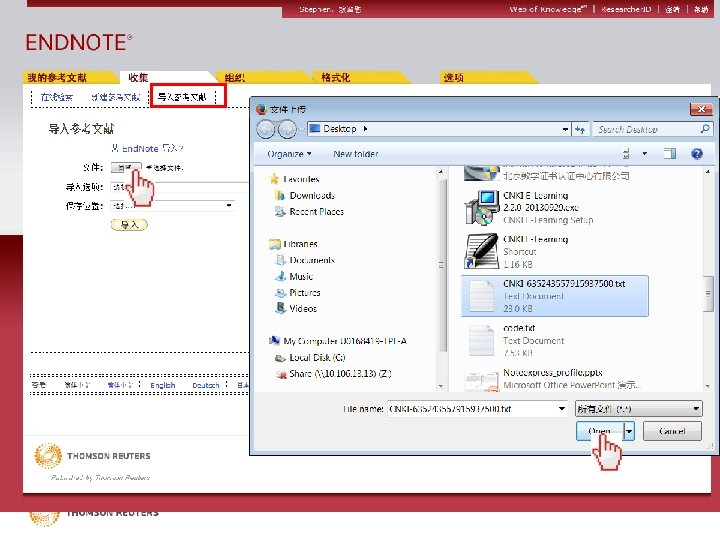720x540 pixels.
Task: Expand the File name history dropdown
Action: pos(562,409)
